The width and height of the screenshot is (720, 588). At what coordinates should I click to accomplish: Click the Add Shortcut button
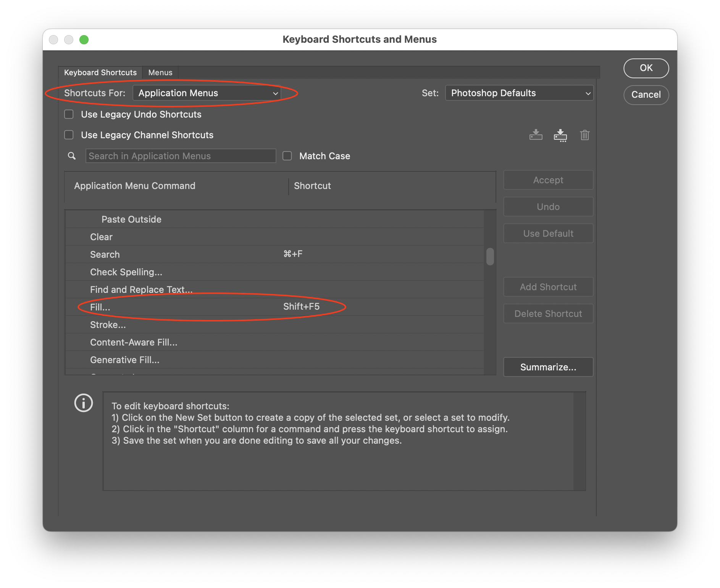point(548,287)
